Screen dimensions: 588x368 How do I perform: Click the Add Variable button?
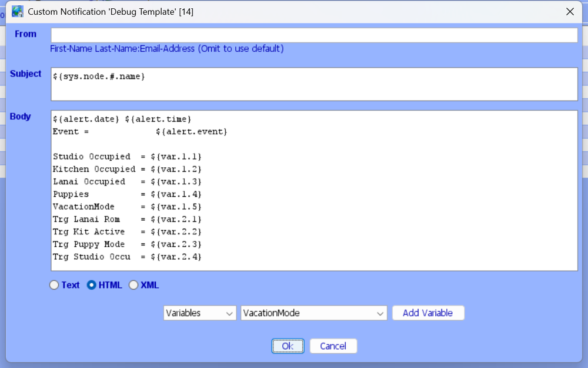[x=428, y=313]
